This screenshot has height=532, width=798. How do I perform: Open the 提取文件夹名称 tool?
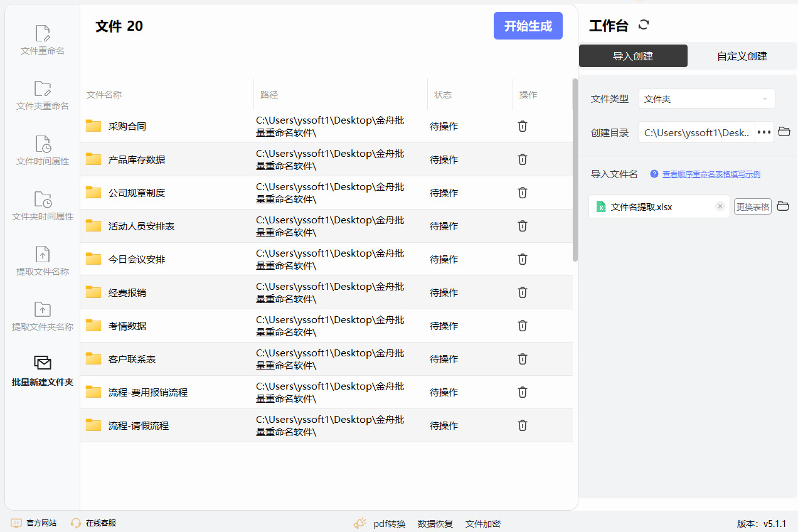[x=43, y=316]
